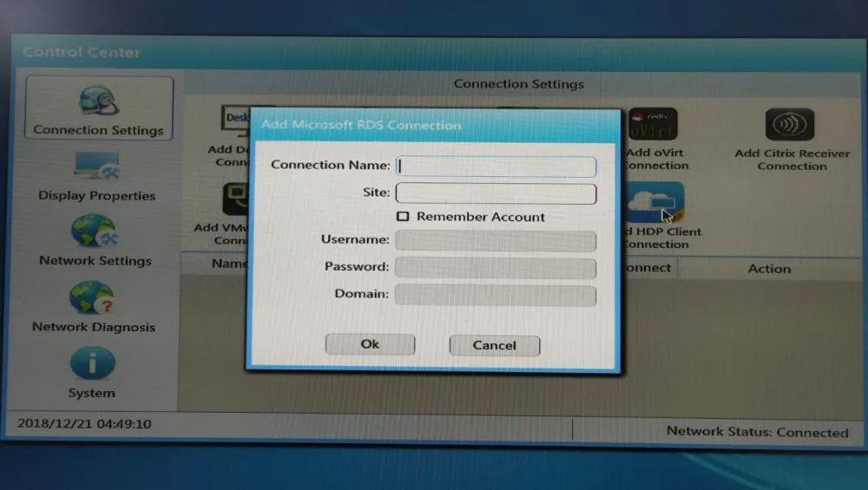This screenshot has height=490, width=868.
Task: Select the Add oVirt Connection icon
Action: coord(654,123)
